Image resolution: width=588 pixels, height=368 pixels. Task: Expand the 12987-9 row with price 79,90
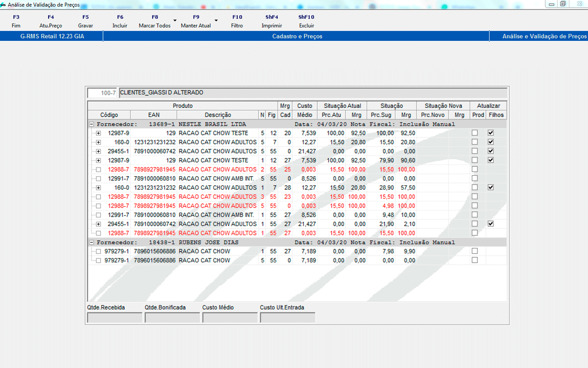tap(98, 161)
